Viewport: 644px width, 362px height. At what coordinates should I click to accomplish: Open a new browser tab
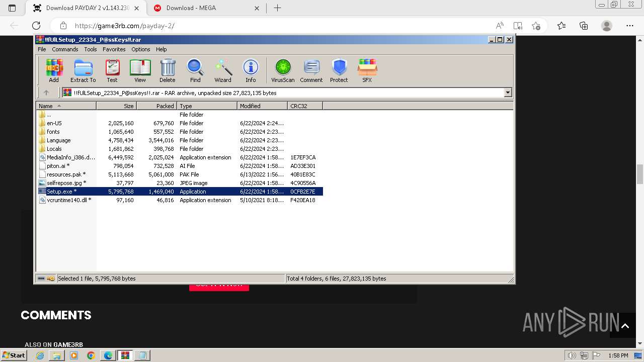pos(277,8)
